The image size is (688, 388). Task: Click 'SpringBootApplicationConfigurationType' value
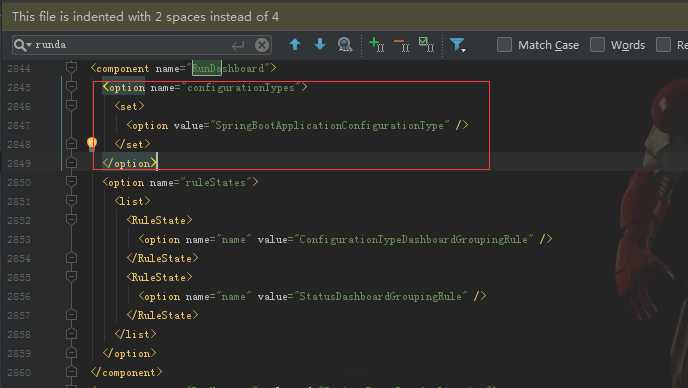330,125
